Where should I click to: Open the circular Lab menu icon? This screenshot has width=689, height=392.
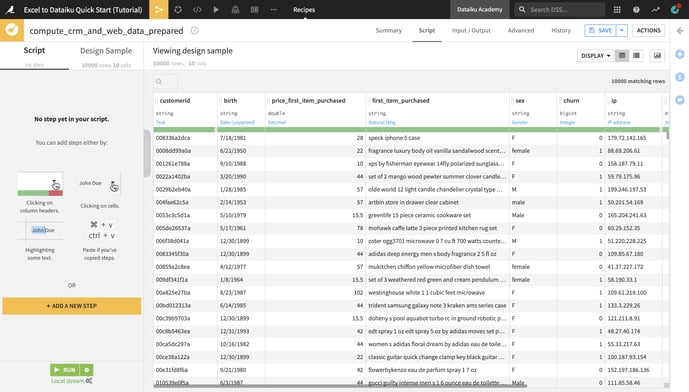pyautogui.click(x=178, y=9)
